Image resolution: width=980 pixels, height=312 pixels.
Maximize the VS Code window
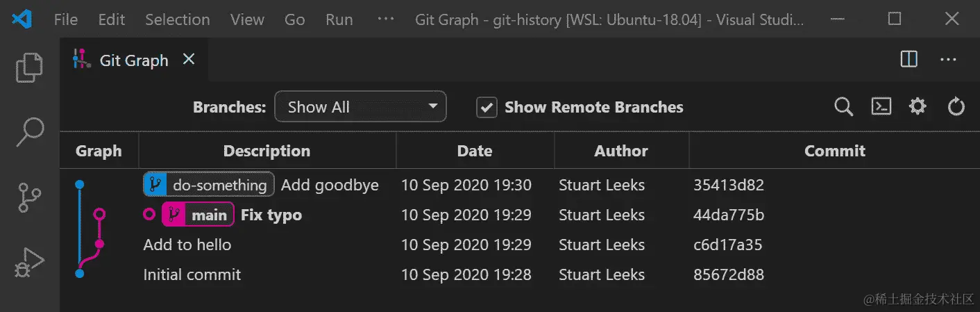[895, 19]
